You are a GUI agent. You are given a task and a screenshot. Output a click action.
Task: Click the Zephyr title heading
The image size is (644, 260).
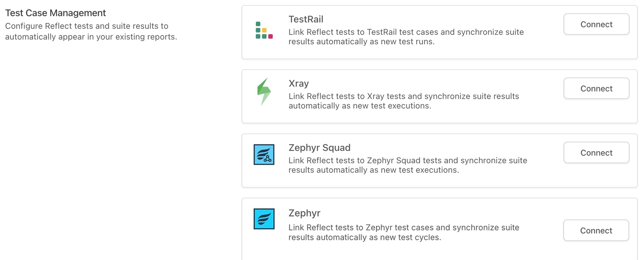coord(304,213)
